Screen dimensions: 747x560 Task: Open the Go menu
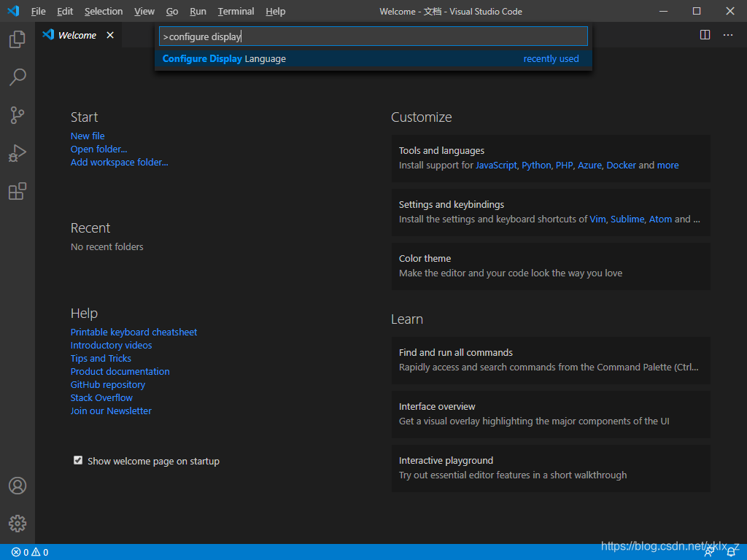click(172, 11)
